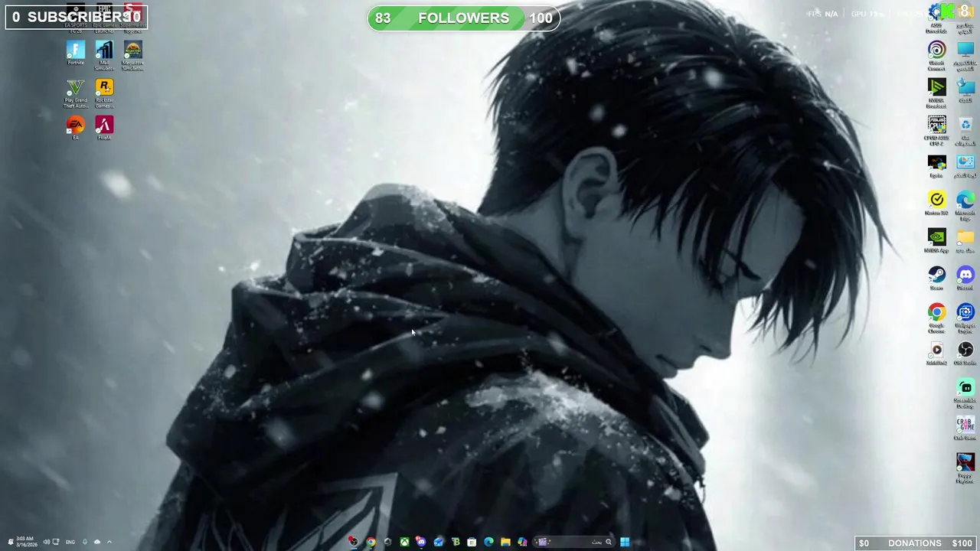Open Poppy Playtime desktop shortcut
The height and width of the screenshot is (551, 980).
click(x=965, y=468)
